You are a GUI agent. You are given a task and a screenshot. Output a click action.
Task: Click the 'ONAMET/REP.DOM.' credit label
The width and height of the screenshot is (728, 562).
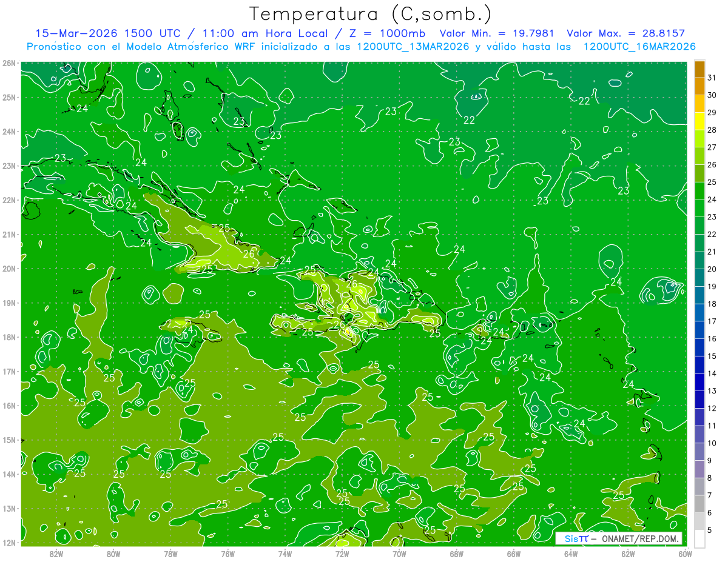(x=640, y=538)
